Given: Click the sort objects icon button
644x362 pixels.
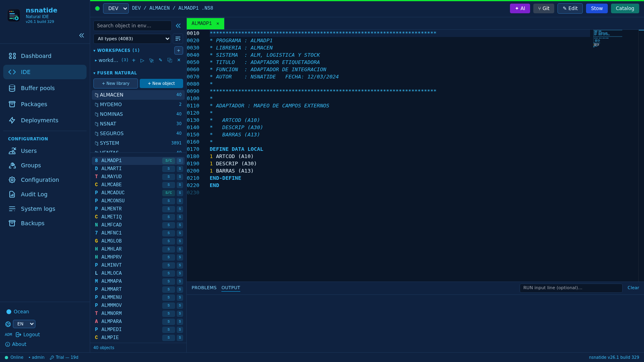Looking at the screenshot, I should click(x=178, y=39).
